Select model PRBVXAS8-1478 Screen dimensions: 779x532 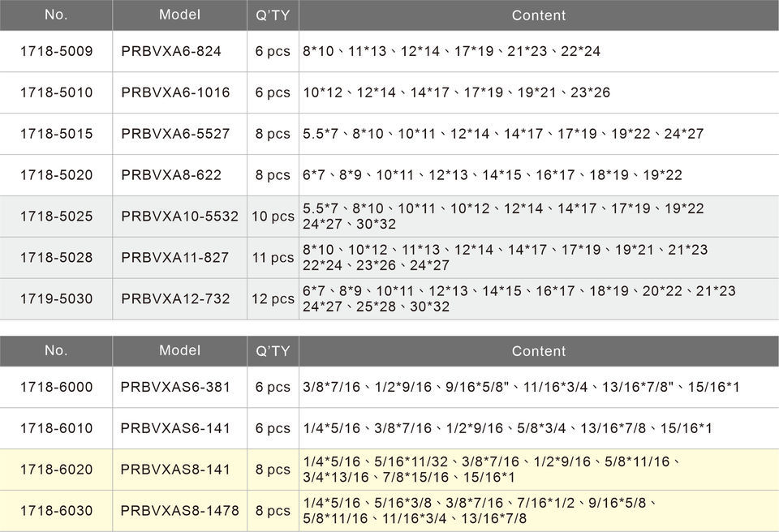(x=179, y=511)
